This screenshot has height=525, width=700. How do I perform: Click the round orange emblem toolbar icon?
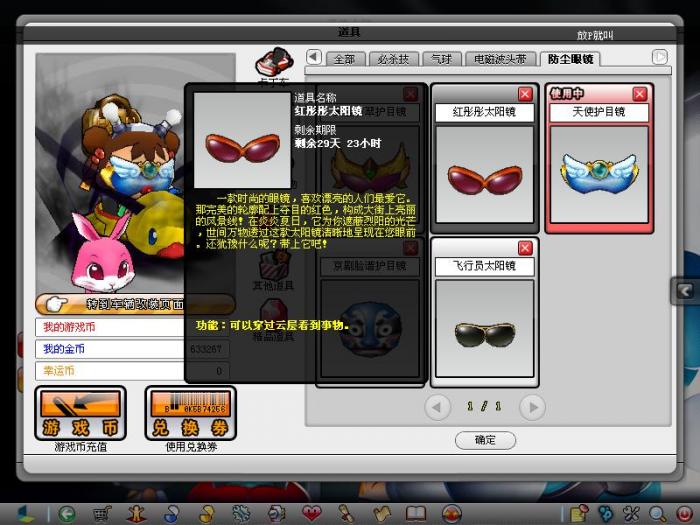tap(451, 514)
